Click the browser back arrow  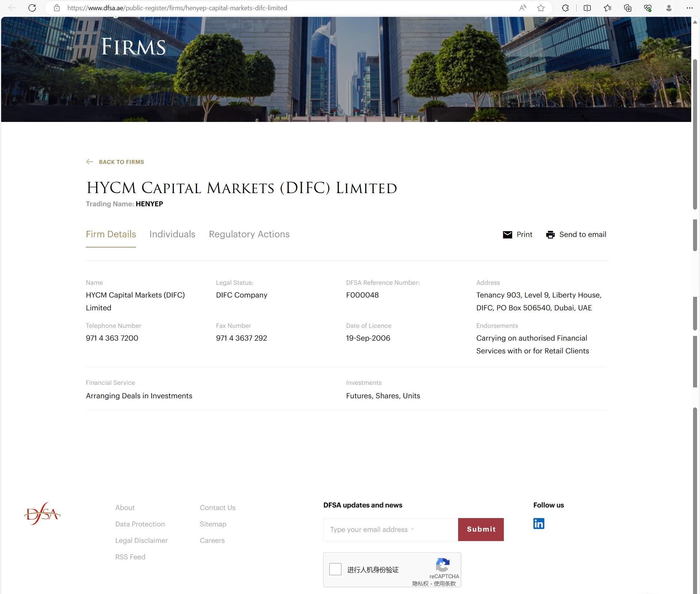[12, 8]
